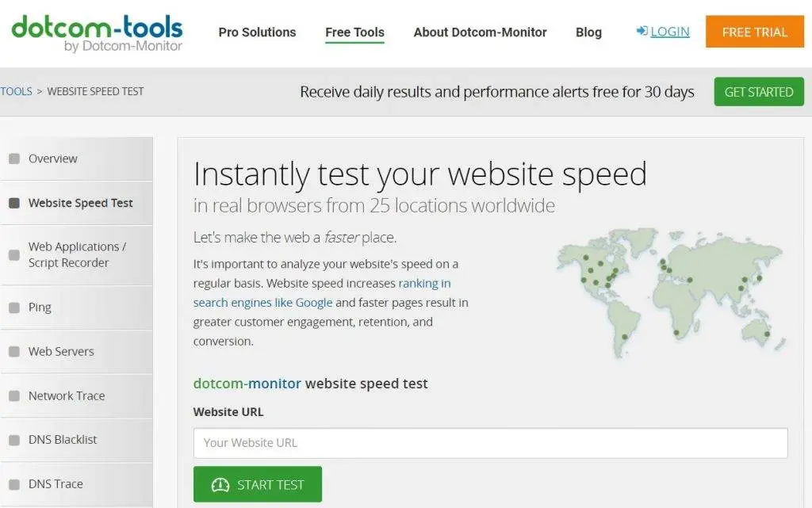This screenshot has height=508, width=812.
Task: Select Website Speed Test in sidebar
Action: point(77,203)
